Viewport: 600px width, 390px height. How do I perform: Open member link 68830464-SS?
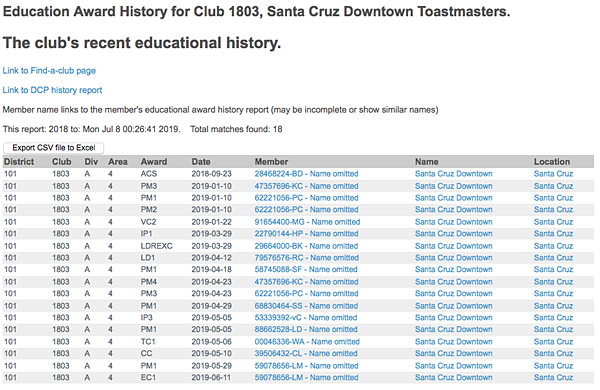(x=306, y=306)
